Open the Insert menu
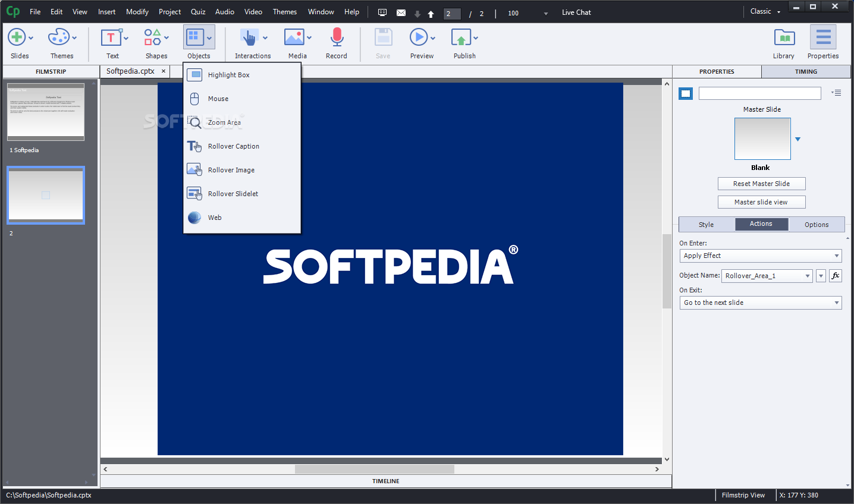Screen dimensions: 854x504 point(107,12)
